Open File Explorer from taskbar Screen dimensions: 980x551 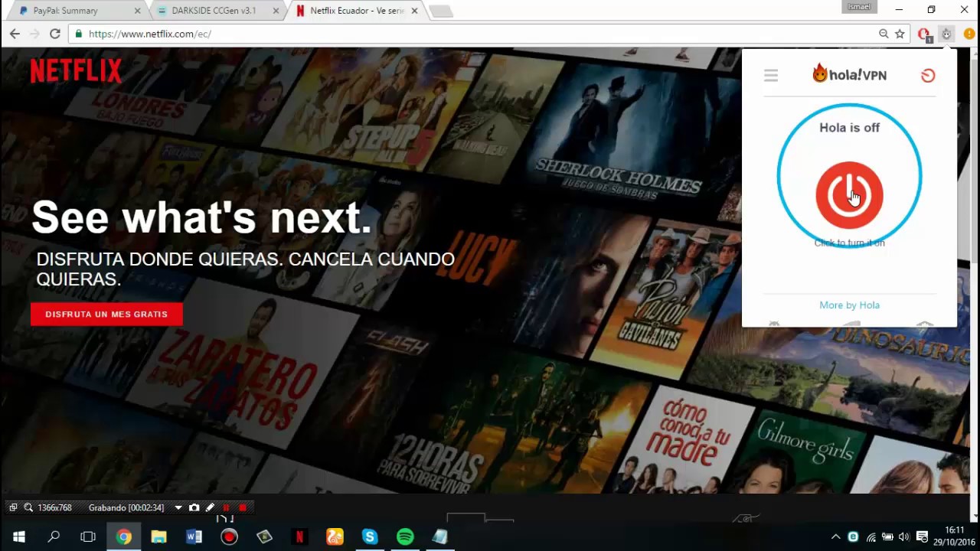(158, 537)
